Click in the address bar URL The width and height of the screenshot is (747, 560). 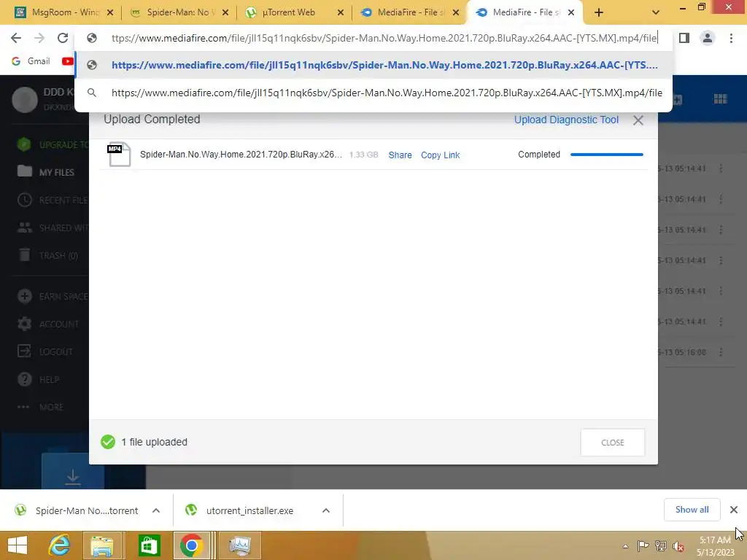click(x=384, y=38)
